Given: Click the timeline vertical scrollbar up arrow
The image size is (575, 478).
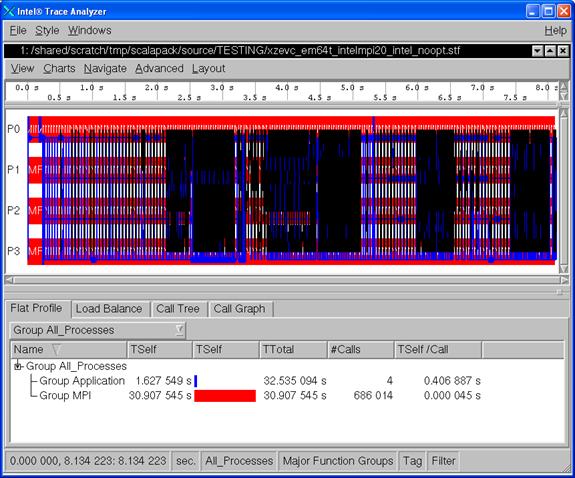Looking at the screenshot, I should [x=564, y=113].
